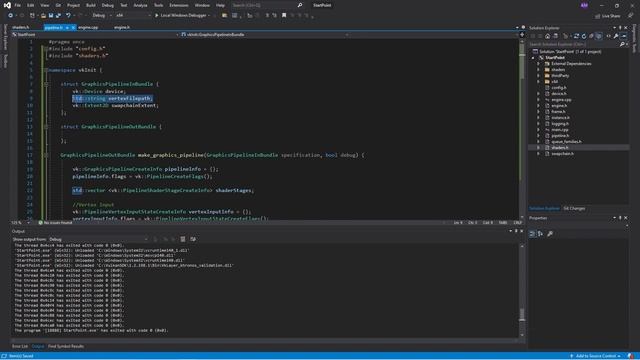Open the Extensions menu

[179, 5]
